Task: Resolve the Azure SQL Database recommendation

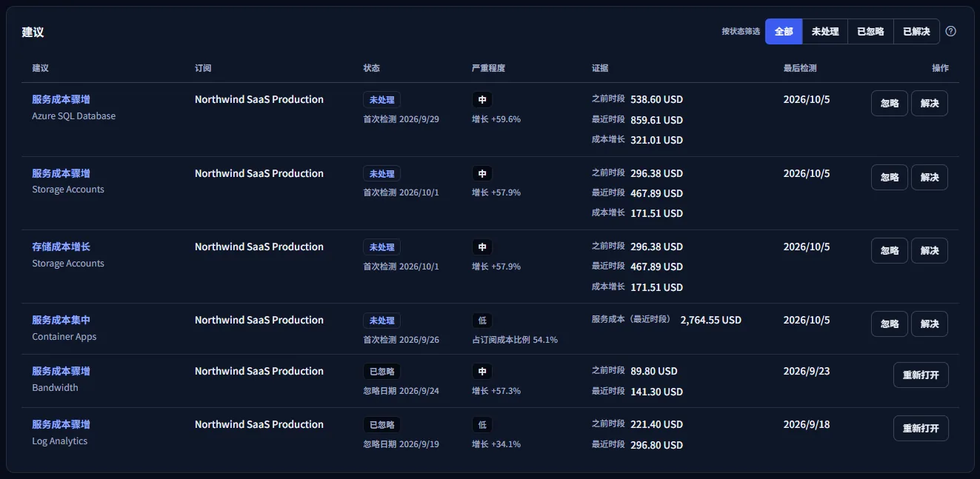Action: coord(930,104)
